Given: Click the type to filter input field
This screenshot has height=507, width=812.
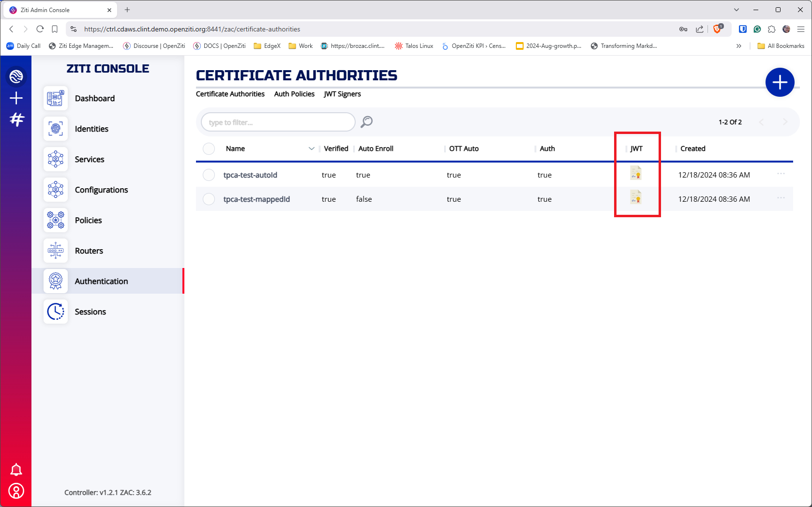Looking at the screenshot, I should tap(278, 122).
